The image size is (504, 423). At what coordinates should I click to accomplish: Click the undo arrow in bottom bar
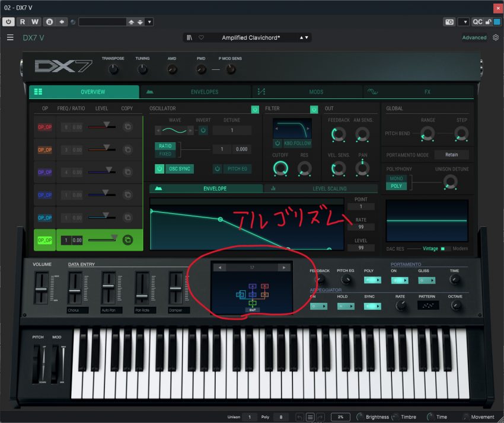(x=299, y=417)
